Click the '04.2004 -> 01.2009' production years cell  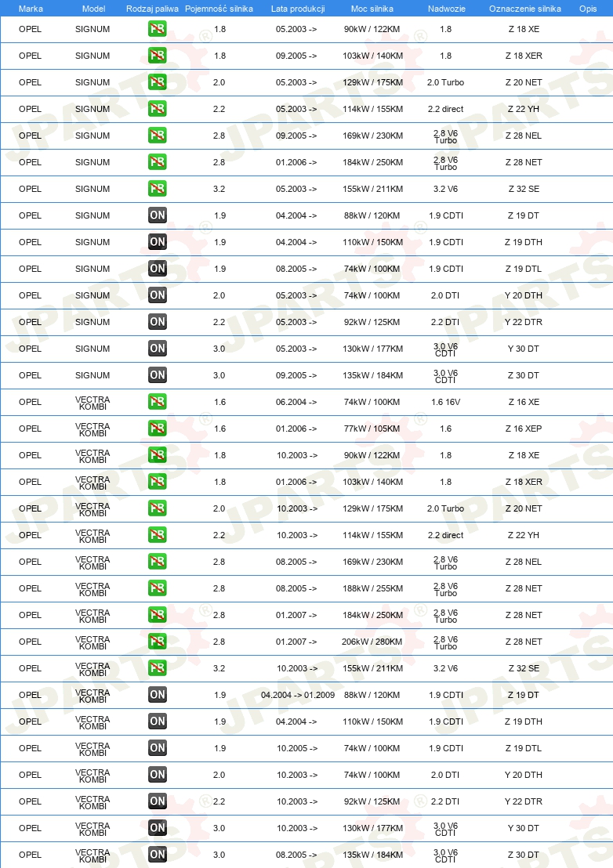coord(298,695)
